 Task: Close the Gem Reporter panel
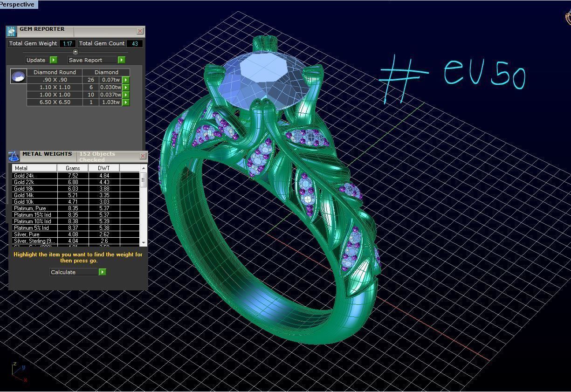click(140, 31)
